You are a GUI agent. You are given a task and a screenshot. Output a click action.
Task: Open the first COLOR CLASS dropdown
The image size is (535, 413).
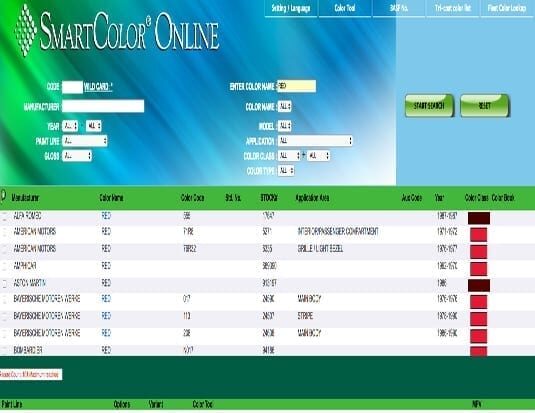point(289,156)
